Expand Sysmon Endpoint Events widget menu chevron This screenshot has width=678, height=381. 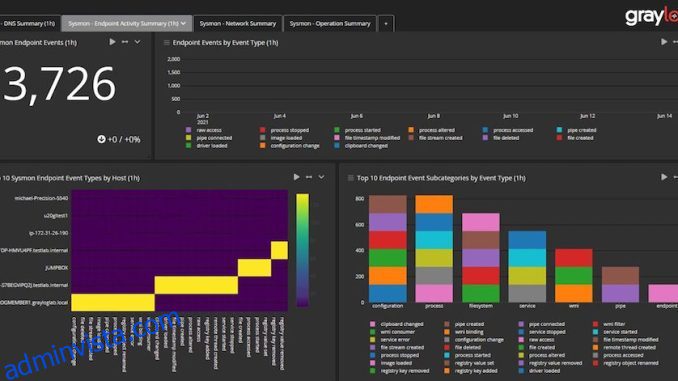point(138,42)
